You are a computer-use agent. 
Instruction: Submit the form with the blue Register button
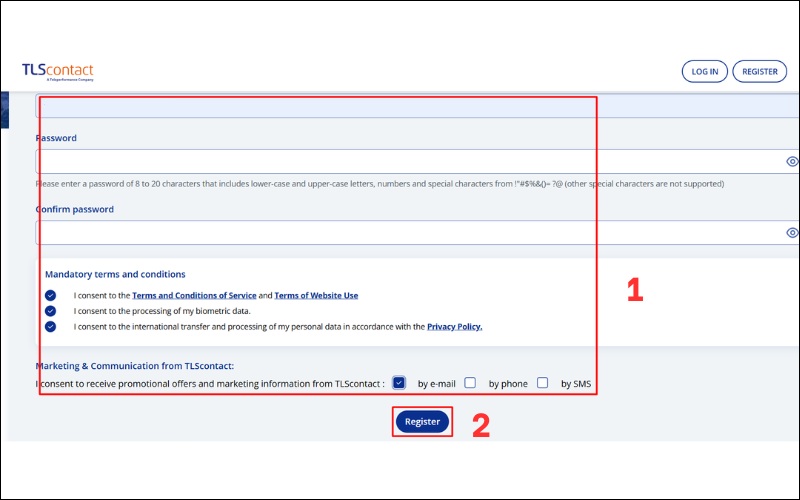pos(422,422)
